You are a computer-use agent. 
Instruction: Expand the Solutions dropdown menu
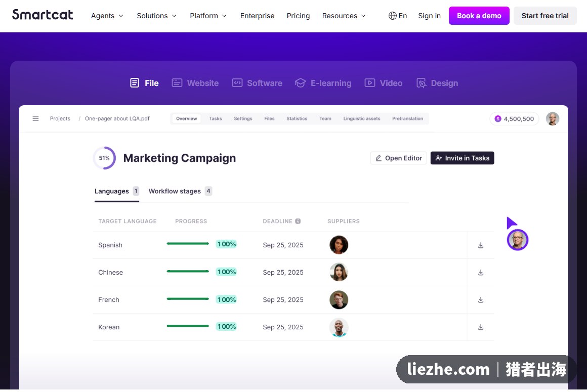click(156, 16)
